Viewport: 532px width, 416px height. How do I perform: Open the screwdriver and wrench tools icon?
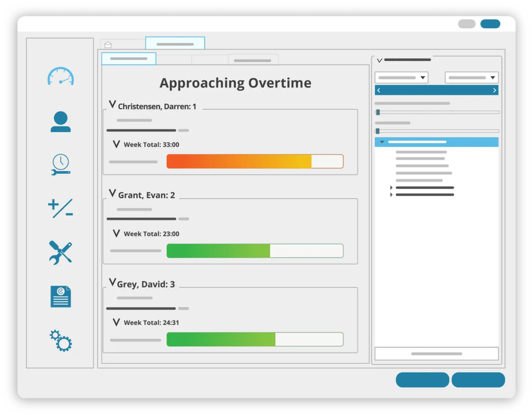click(60, 253)
